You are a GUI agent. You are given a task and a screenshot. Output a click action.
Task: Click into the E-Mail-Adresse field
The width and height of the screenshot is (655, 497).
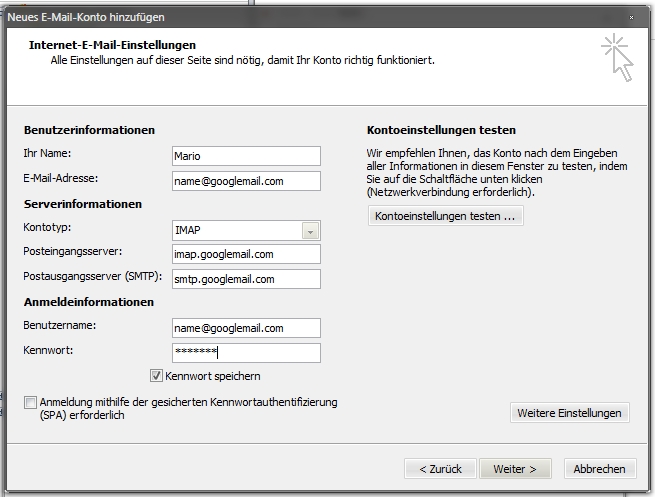point(246,181)
